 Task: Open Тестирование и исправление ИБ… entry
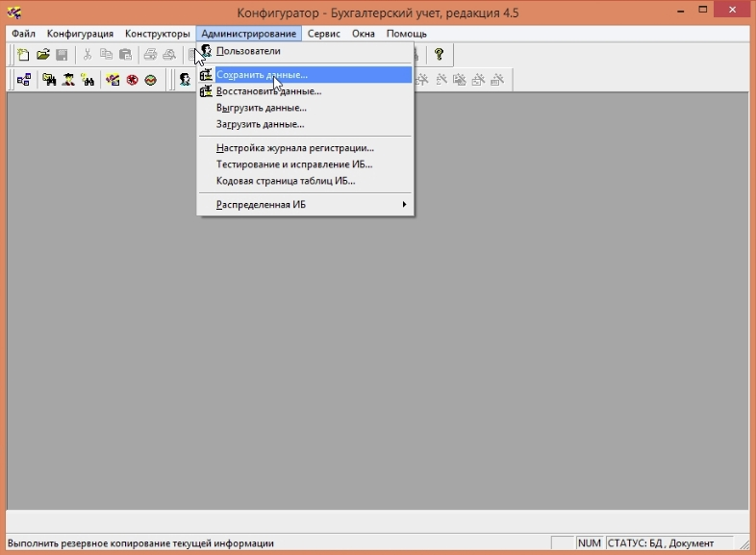[305, 164]
